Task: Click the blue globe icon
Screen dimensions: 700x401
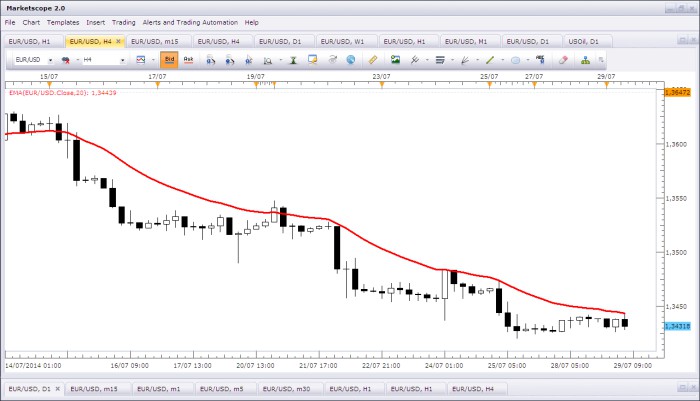Action: [351, 59]
